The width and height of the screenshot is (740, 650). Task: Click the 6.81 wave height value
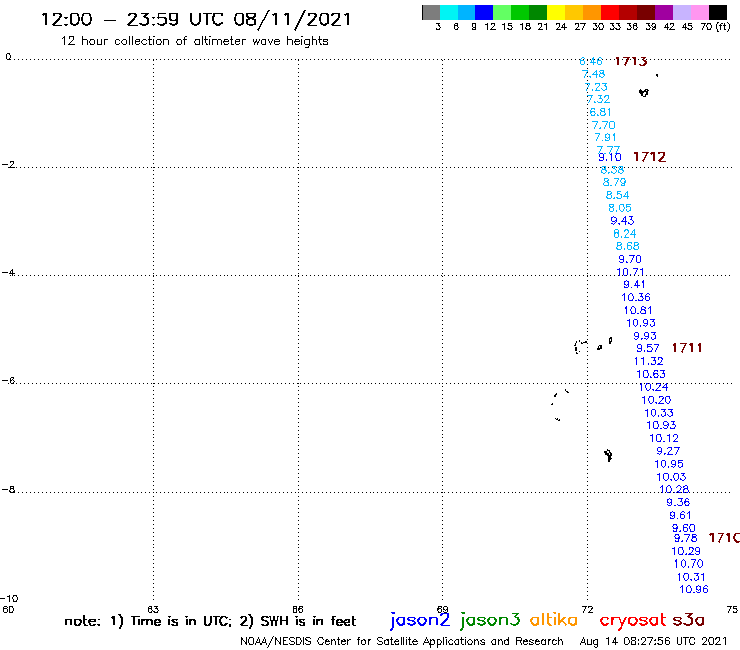[x=600, y=112]
